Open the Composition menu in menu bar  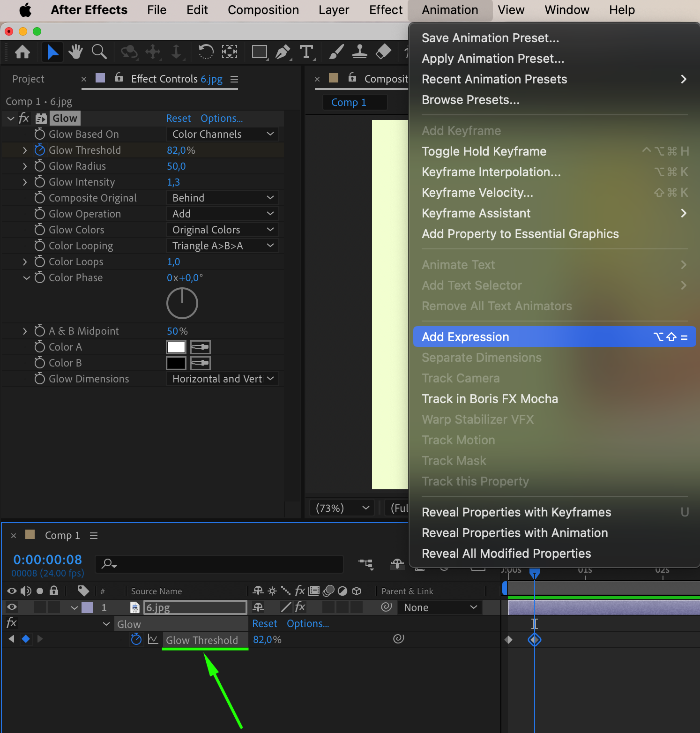point(263,10)
